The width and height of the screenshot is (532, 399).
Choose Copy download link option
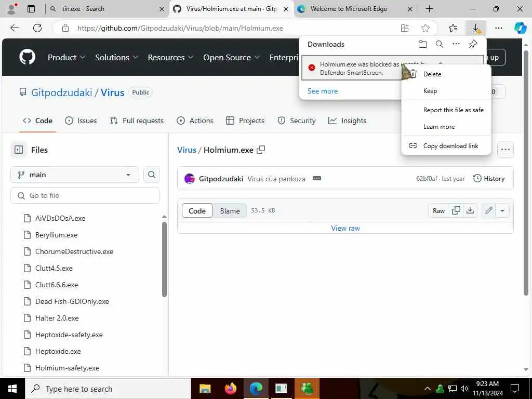click(x=446, y=146)
